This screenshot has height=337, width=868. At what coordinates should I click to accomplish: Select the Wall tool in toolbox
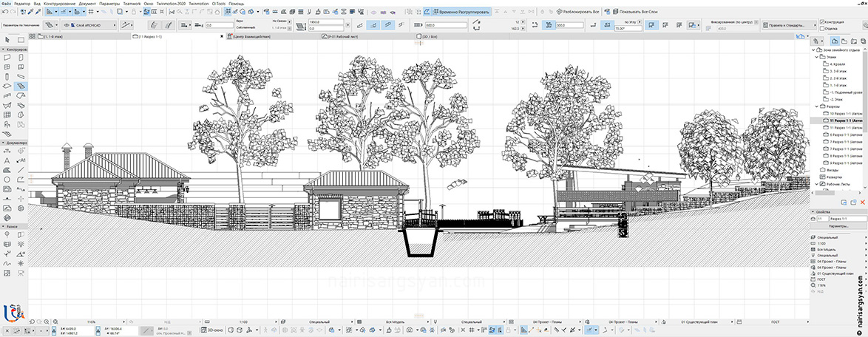pyautogui.click(x=7, y=57)
